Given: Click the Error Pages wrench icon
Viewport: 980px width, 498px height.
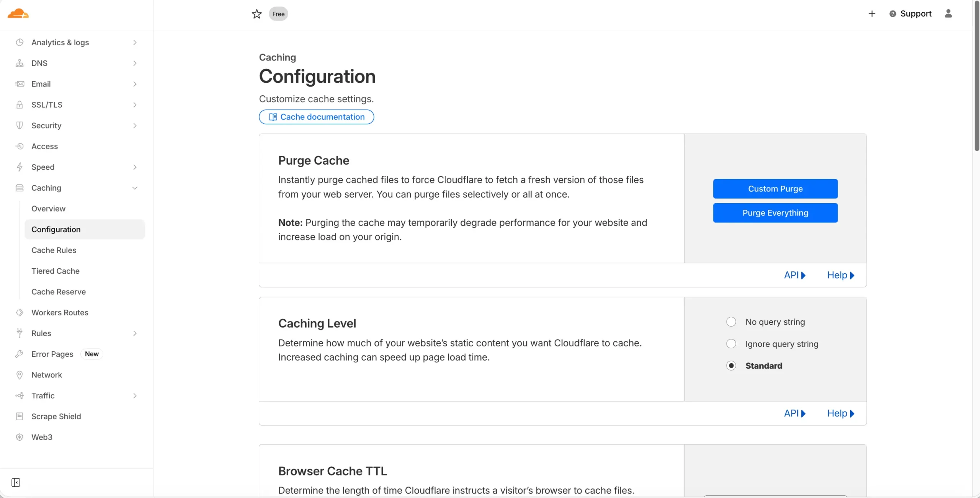Looking at the screenshot, I should (20, 354).
